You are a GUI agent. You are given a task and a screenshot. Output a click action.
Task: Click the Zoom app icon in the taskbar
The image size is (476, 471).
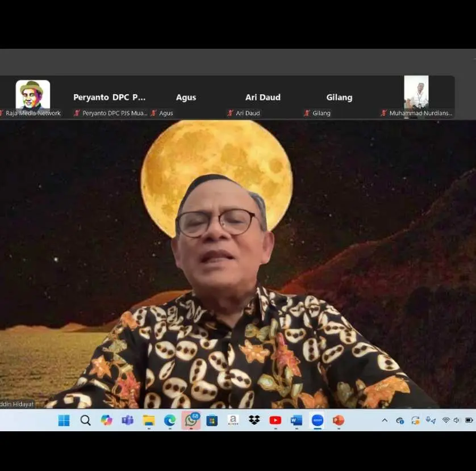(x=316, y=420)
